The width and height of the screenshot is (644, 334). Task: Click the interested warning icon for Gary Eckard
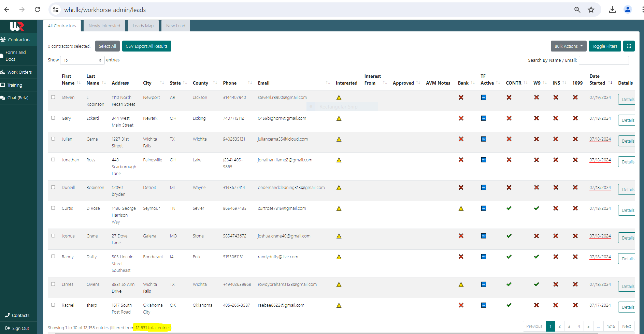coord(339,118)
